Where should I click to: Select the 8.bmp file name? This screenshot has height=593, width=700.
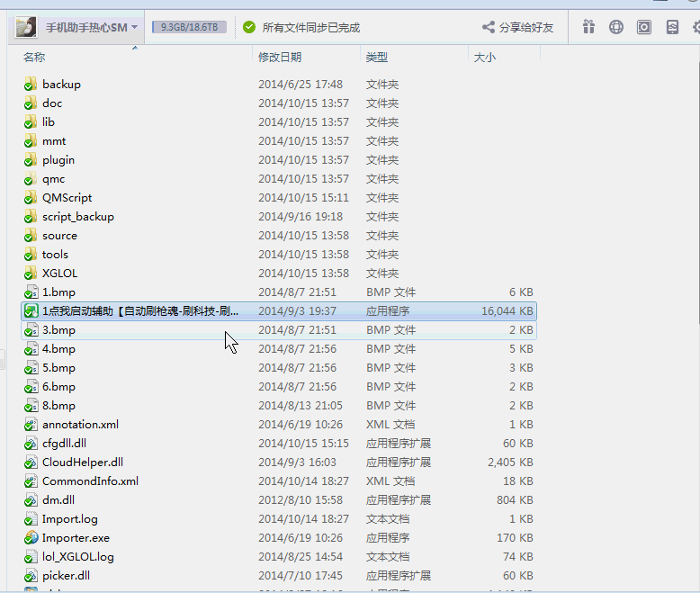click(58, 406)
